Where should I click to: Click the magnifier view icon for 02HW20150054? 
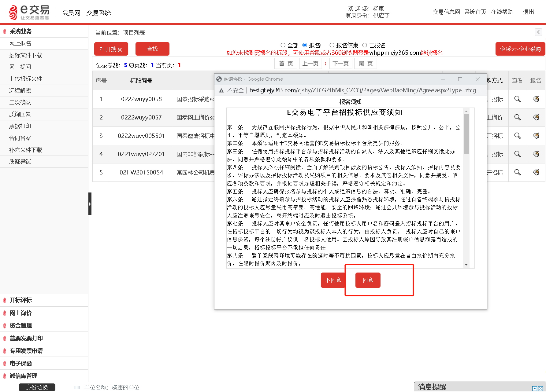tap(517, 172)
